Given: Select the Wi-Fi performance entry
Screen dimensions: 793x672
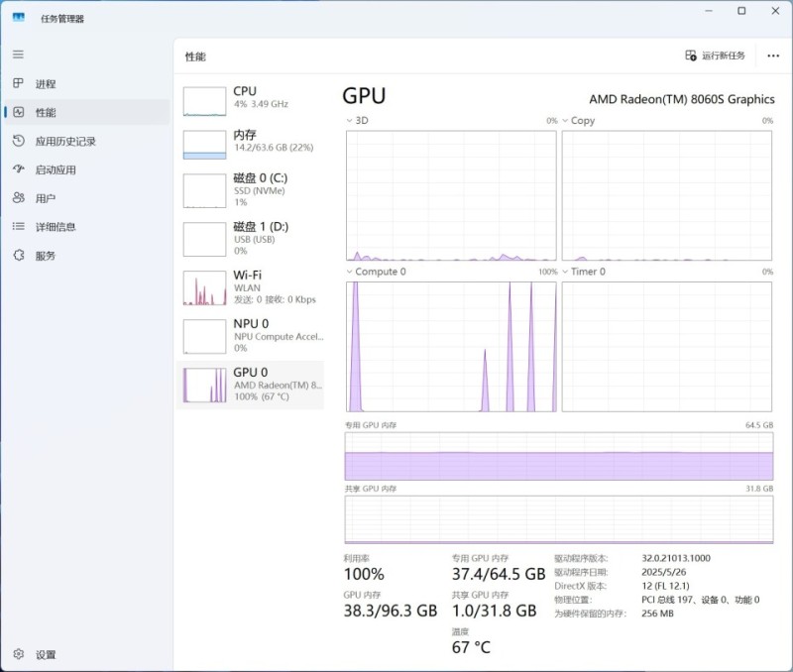Looking at the screenshot, I should (x=253, y=286).
